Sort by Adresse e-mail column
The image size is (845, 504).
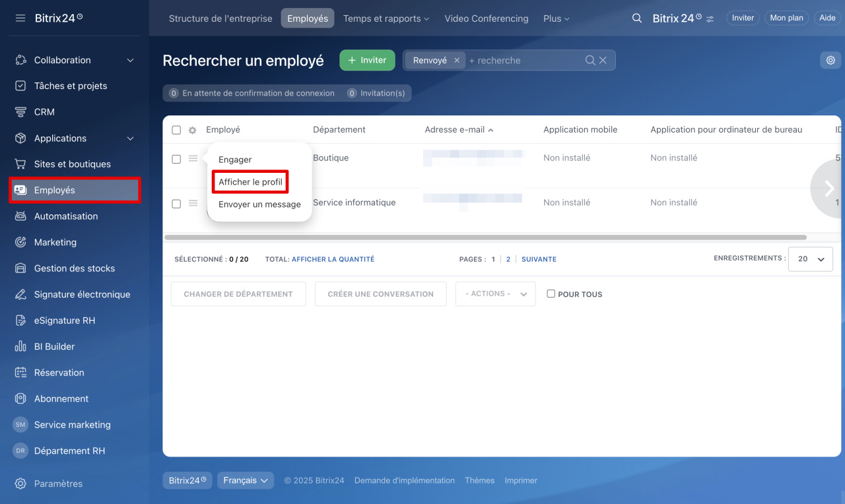point(459,130)
